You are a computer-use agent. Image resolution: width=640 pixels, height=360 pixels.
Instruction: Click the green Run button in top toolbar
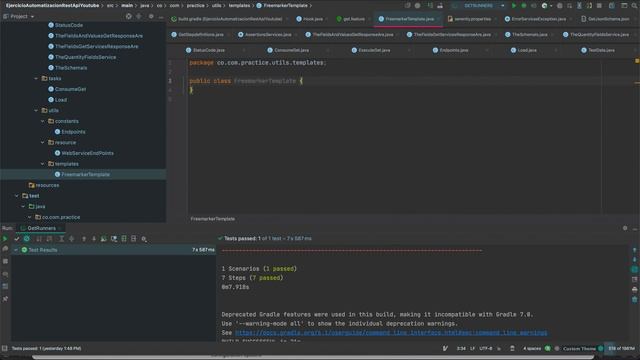(514, 6)
